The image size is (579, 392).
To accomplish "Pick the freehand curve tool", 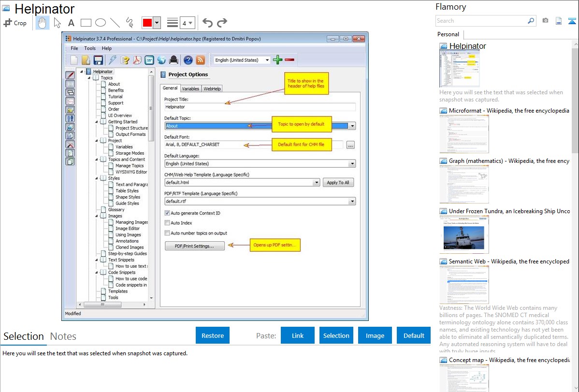I will pyautogui.click(x=130, y=23).
